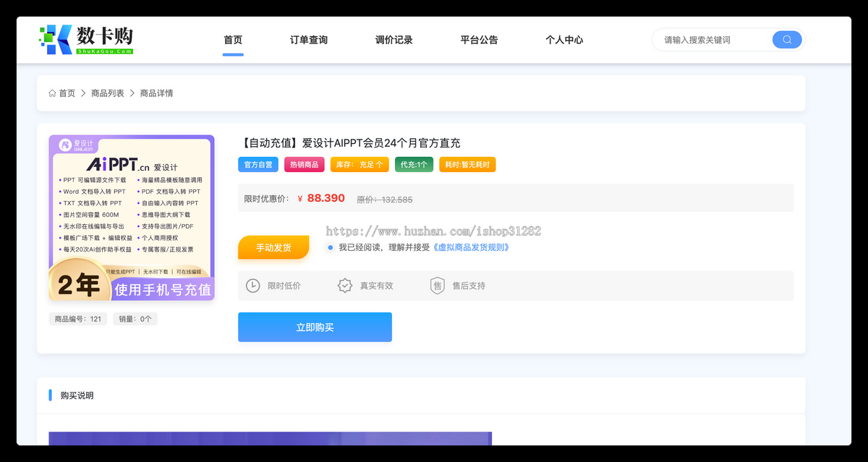
Task: Open the 平台公告 navigation tab
Action: click(479, 40)
